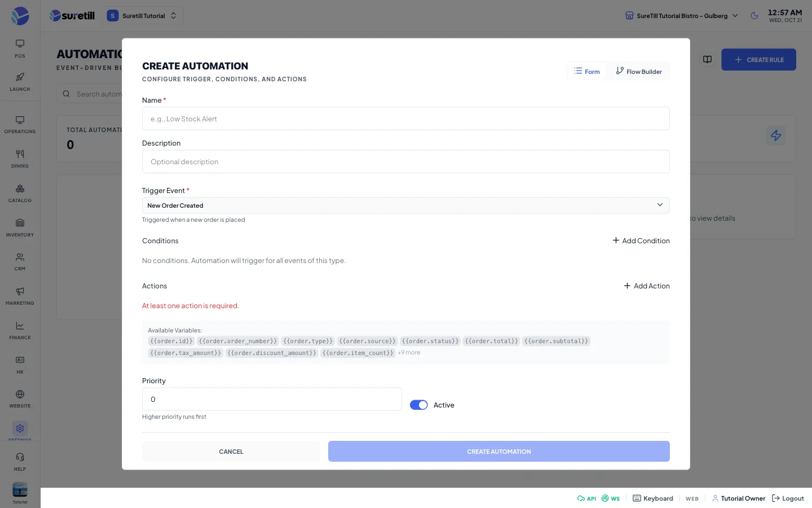Click the API status indicator
Image resolution: width=812 pixels, height=508 pixels.
(x=586, y=498)
